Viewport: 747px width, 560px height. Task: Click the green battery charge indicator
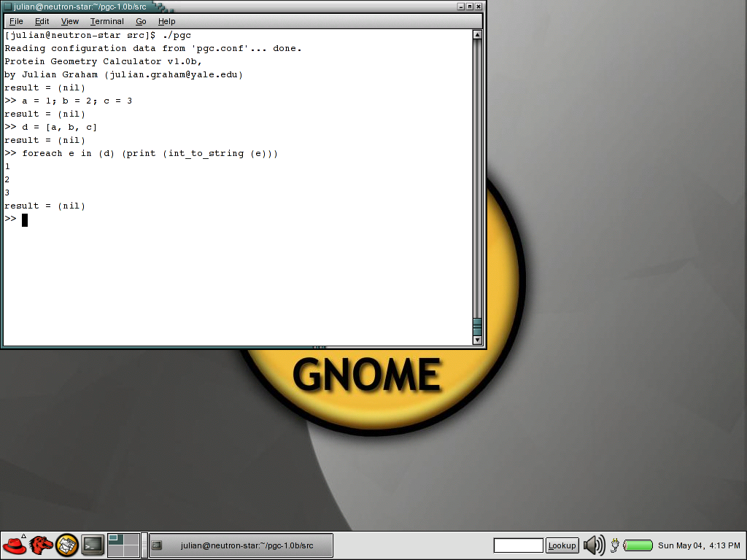(638, 545)
